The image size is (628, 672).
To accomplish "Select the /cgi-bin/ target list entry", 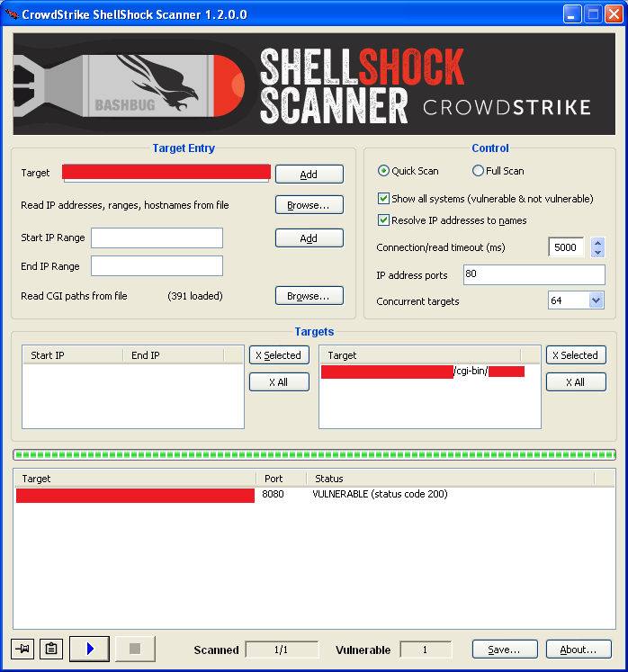I will (x=423, y=372).
